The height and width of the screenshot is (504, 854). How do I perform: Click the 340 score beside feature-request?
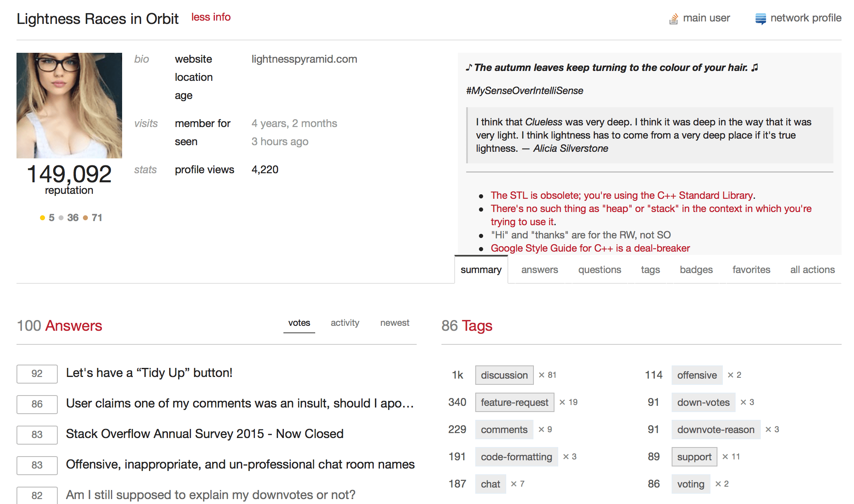tap(457, 402)
